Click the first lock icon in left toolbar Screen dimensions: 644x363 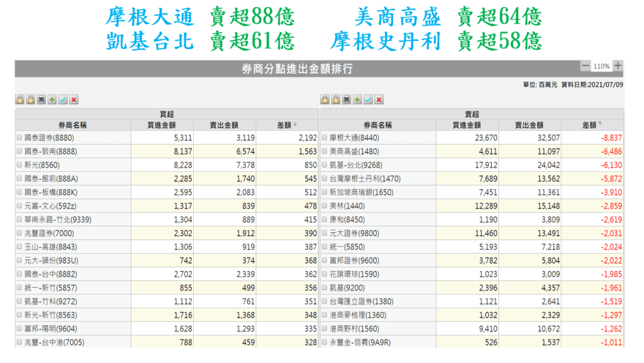tap(19, 99)
